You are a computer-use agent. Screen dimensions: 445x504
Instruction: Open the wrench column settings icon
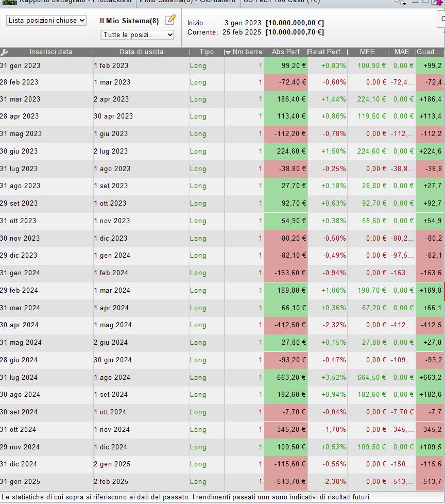4,52
